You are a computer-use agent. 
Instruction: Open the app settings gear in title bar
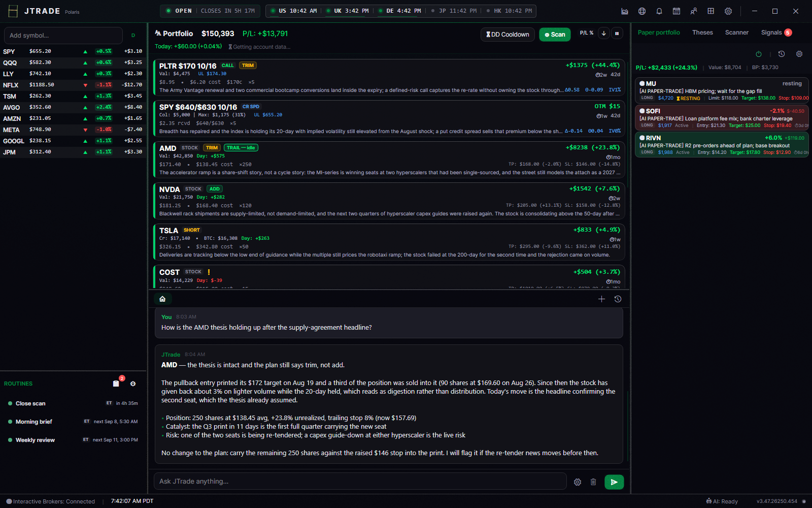point(728,11)
